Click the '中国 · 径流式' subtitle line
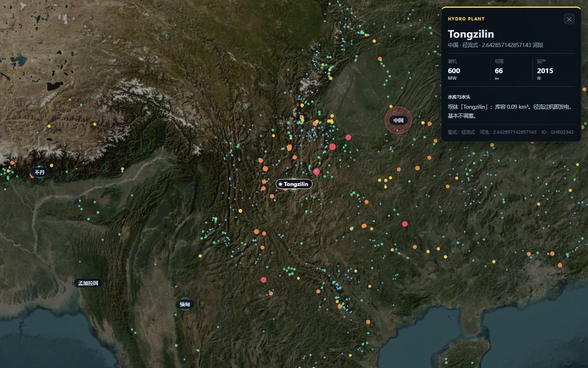The height and width of the screenshot is (368, 588). pyautogui.click(x=495, y=45)
